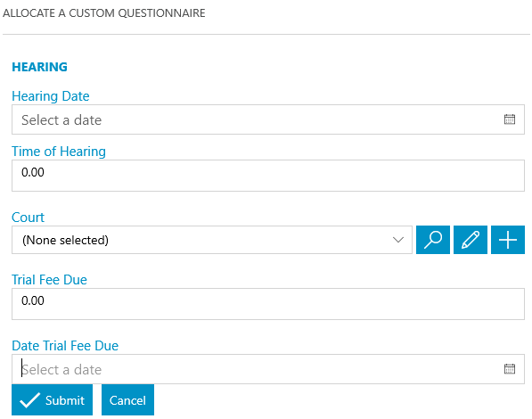The height and width of the screenshot is (419, 532).
Task: Click the Trial Fee Due label
Action: [x=50, y=280]
